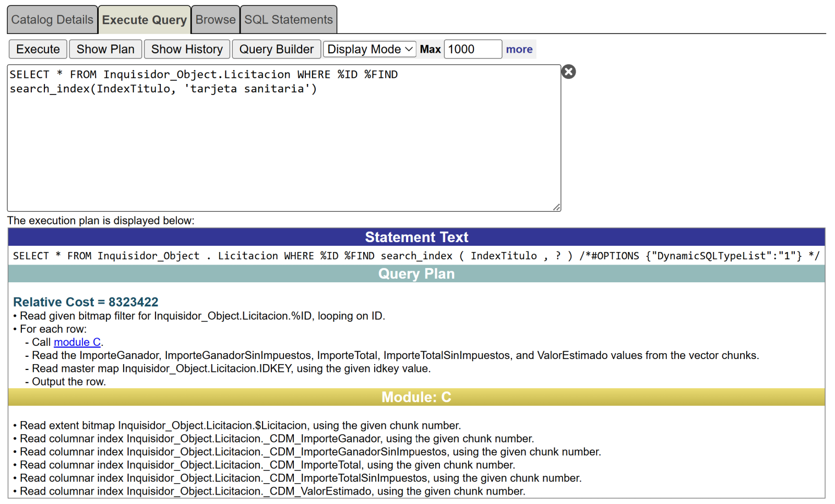Switch to the Catalog Details tab
Screen dimensions: 835x504
click(52, 20)
